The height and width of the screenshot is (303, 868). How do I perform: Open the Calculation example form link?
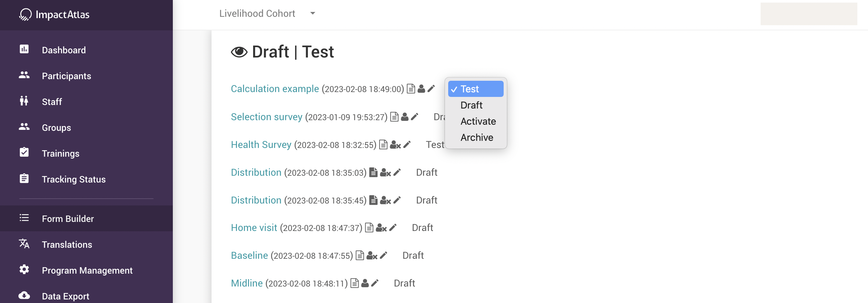(x=275, y=89)
